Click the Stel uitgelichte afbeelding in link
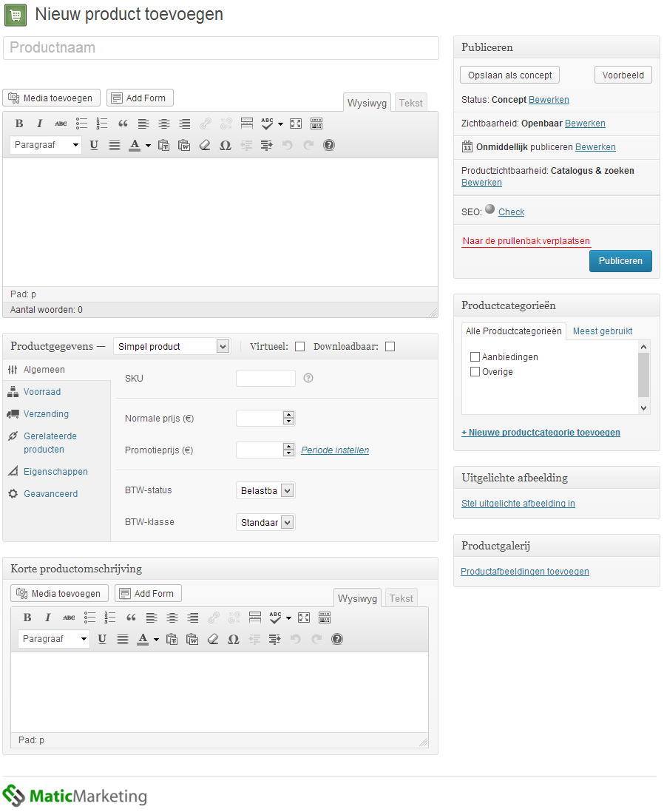The width and height of the screenshot is (664, 812). pos(518,504)
